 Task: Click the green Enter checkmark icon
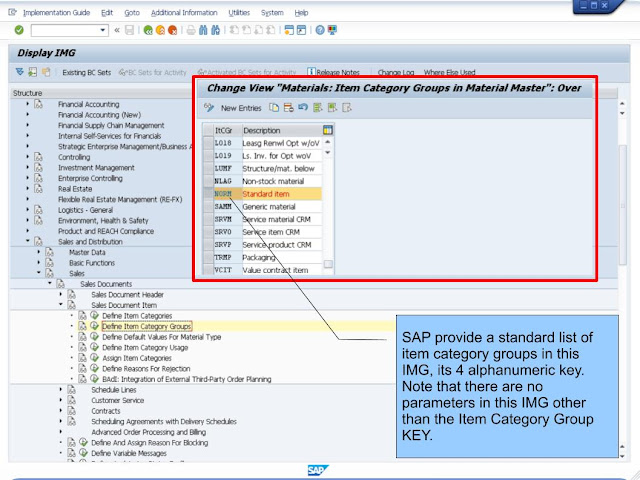(19, 30)
